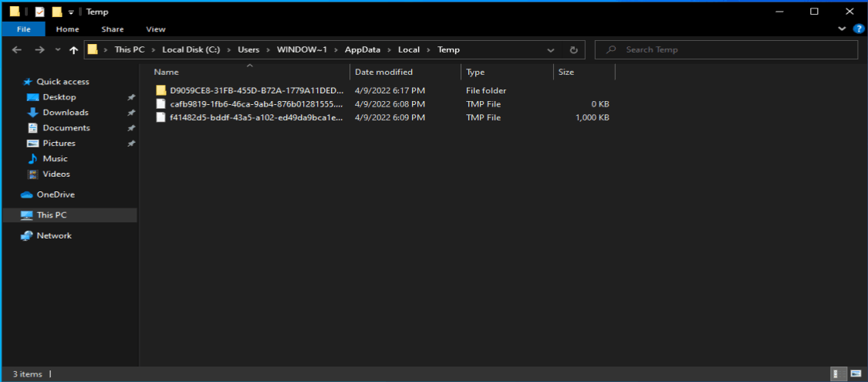The image size is (868, 382).
Task: Switch to Details view in status bar
Action: click(x=839, y=374)
